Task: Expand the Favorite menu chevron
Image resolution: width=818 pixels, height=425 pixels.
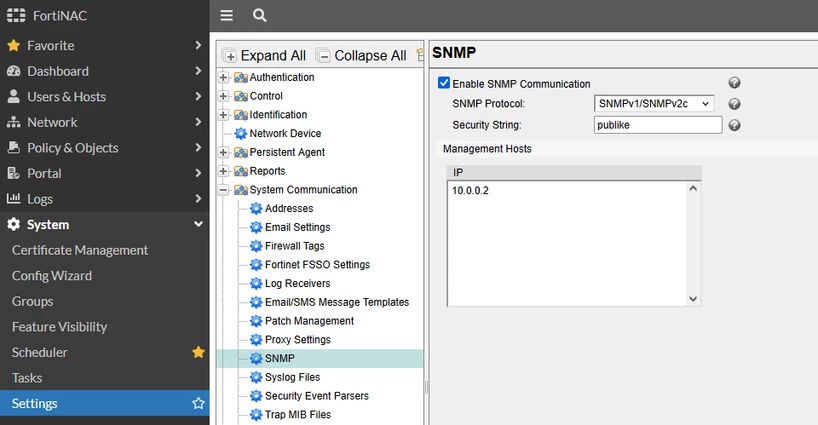Action: (x=198, y=45)
